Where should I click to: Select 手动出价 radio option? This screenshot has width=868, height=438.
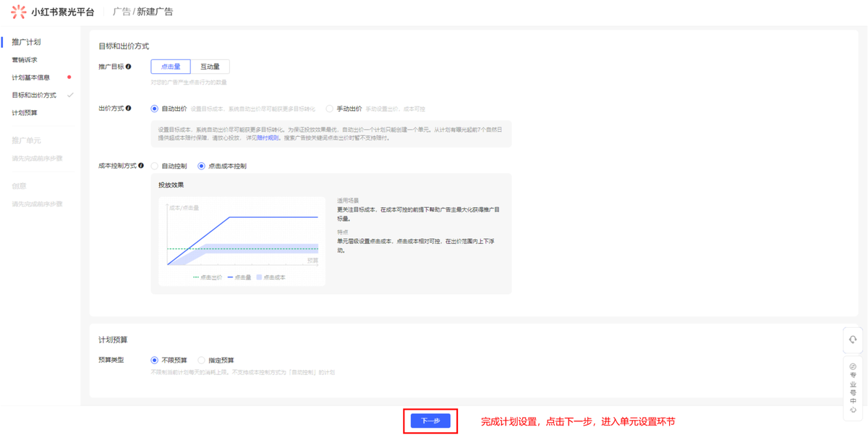330,109
